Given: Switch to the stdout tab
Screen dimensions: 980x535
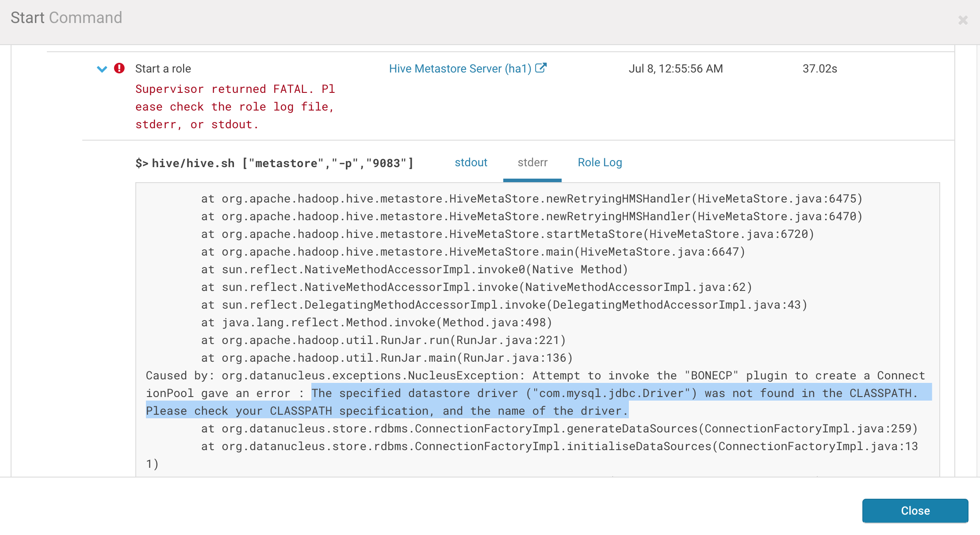Looking at the screenshot, I should pyautogui.click(x=471, y=162).
